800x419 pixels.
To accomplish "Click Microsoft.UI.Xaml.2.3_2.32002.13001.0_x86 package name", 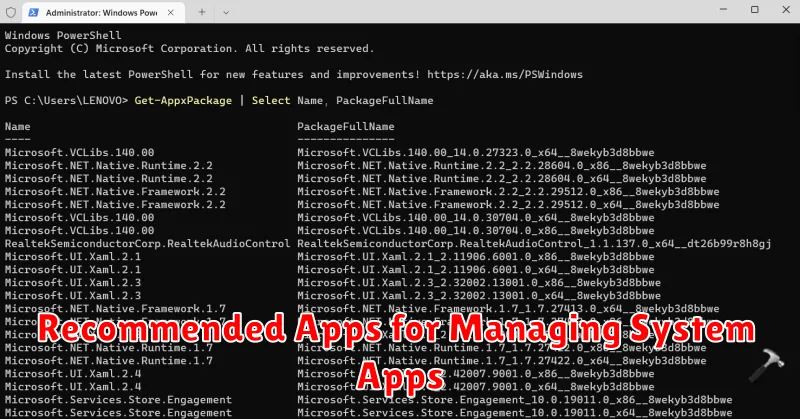I will point(479,283).
